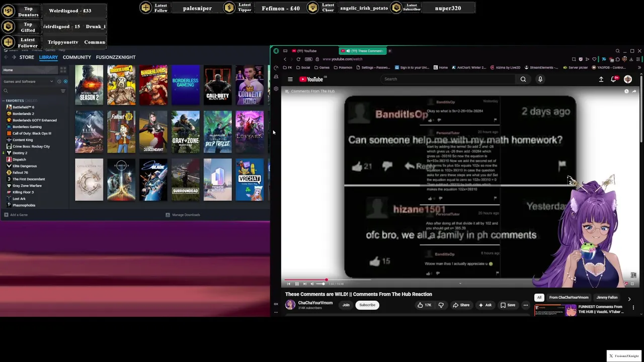The image size is (644, 362).
Task: Click the YouTube search magnifier button
Action: (x=523, y=79)
